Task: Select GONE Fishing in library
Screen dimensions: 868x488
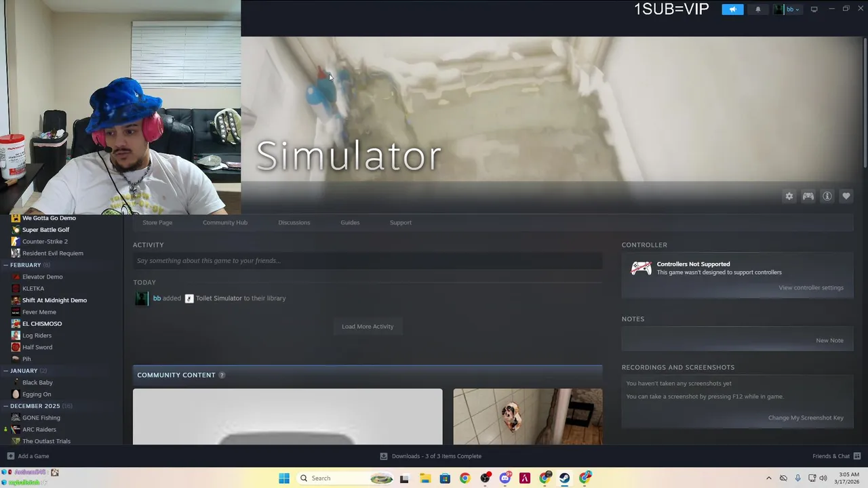Action: (x=41, y=418)
